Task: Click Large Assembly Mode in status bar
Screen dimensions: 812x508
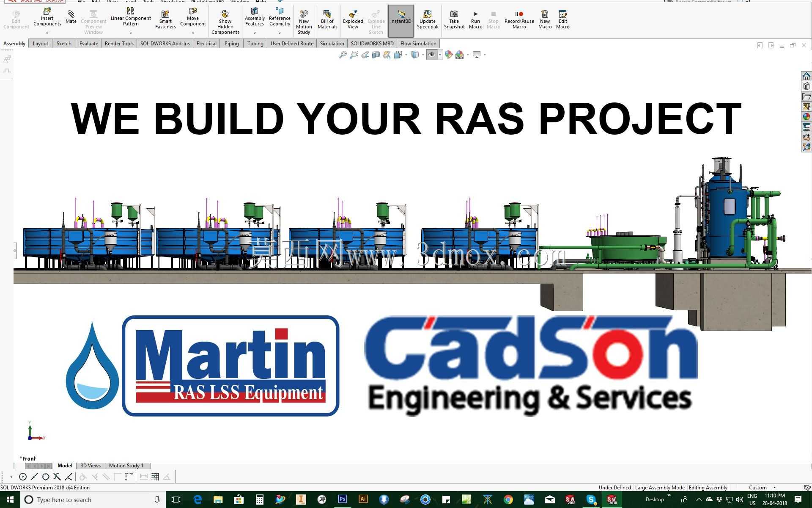Action: [660, 488]
